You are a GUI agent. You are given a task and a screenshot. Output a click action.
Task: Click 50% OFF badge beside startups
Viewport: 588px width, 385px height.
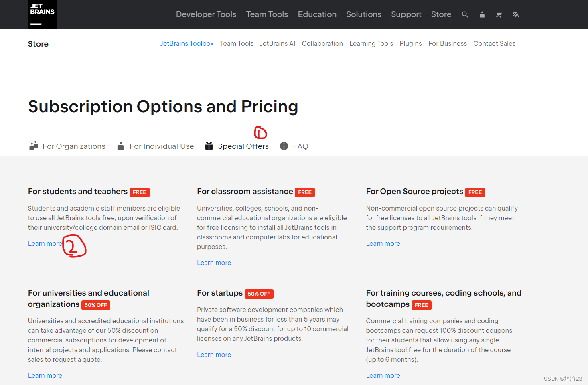click(259, 294)
